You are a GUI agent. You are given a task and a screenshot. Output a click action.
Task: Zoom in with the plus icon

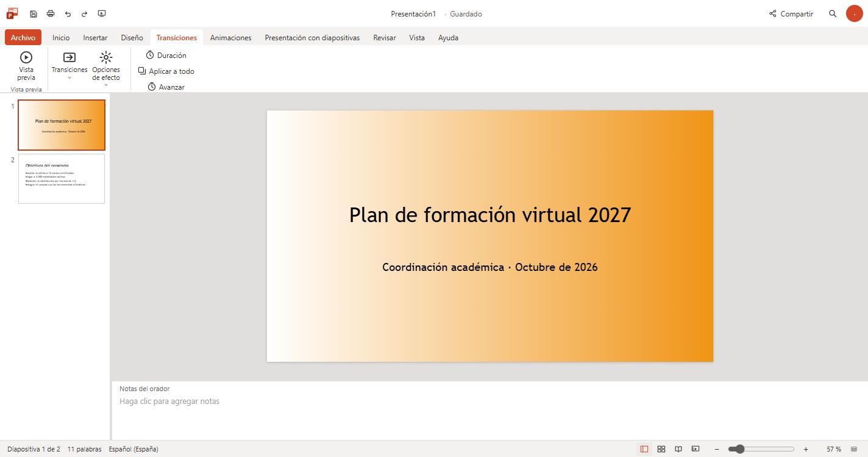[806, 449]
